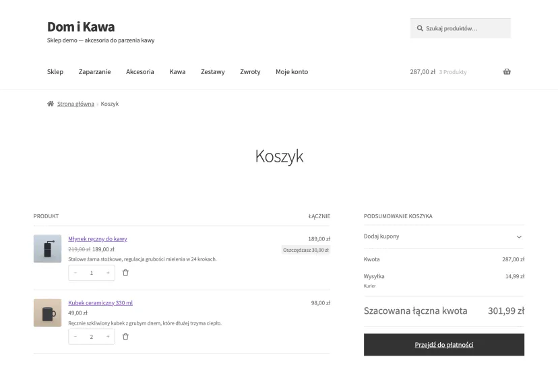Go to Strona główna breadcrumb link
The height and width of the screenshot is (392, 558).
[75, 104]
